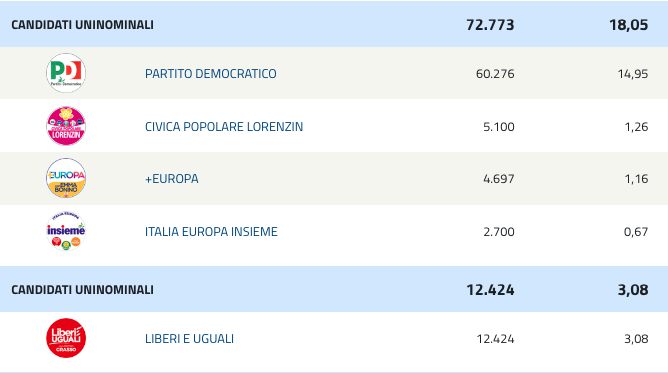Select the bold 12.424 header total

(490, 290)
